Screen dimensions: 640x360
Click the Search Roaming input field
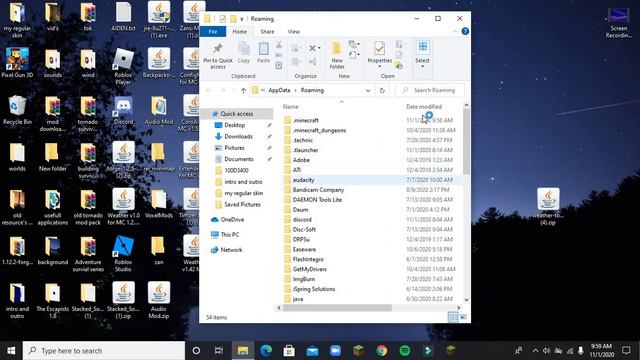click(430, 90)
